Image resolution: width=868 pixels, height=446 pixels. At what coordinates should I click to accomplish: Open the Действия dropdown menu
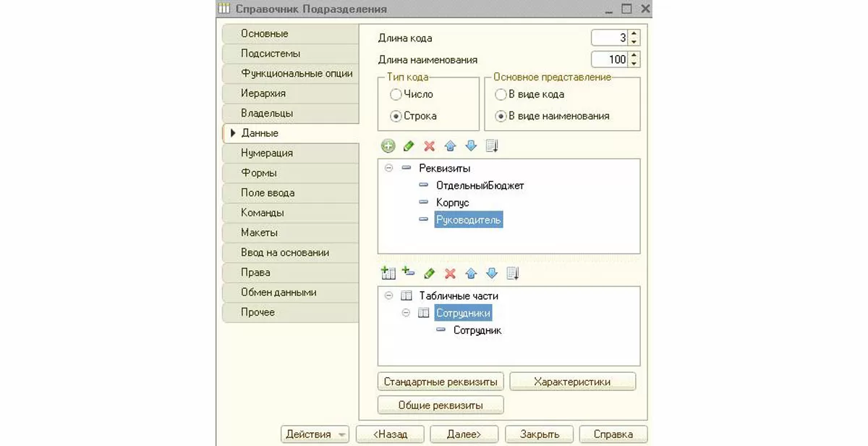pos(315,434)
